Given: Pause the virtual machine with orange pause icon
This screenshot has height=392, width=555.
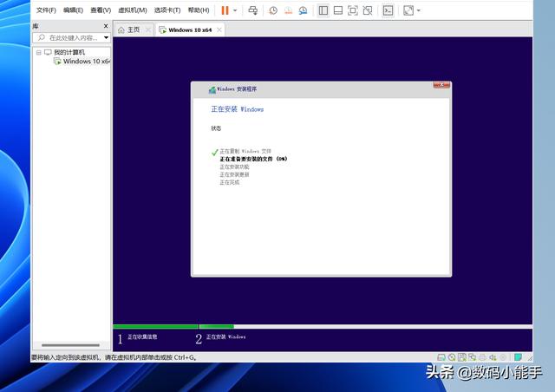Looking at the screenshot, I should pyautogui.click(x=225, y=10).
